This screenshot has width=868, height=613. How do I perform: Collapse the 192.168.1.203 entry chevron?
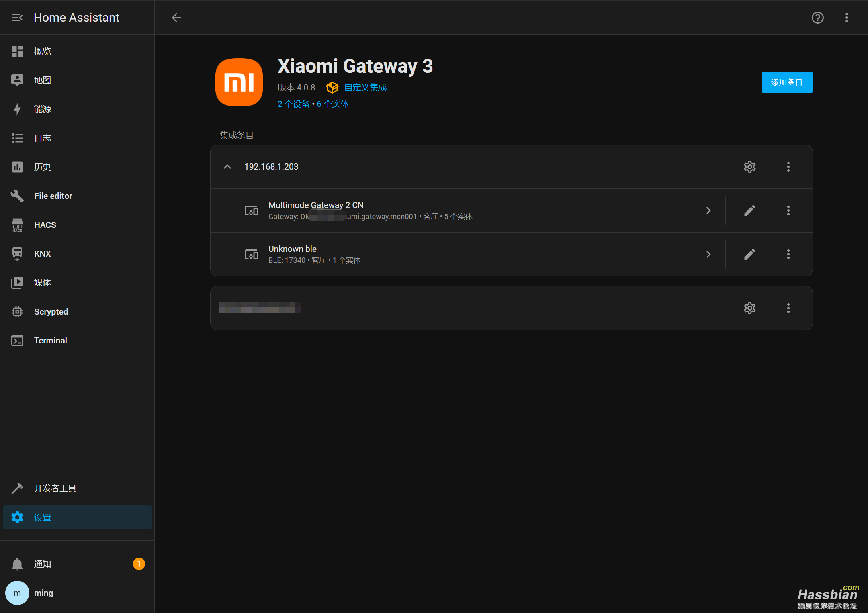pyautogui.click(x=227, y=167)
